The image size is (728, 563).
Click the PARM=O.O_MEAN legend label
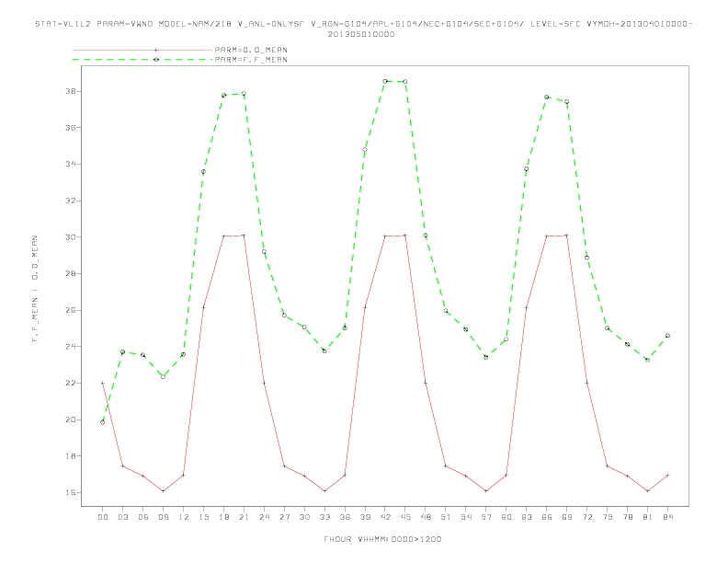(x=251, y=50)
